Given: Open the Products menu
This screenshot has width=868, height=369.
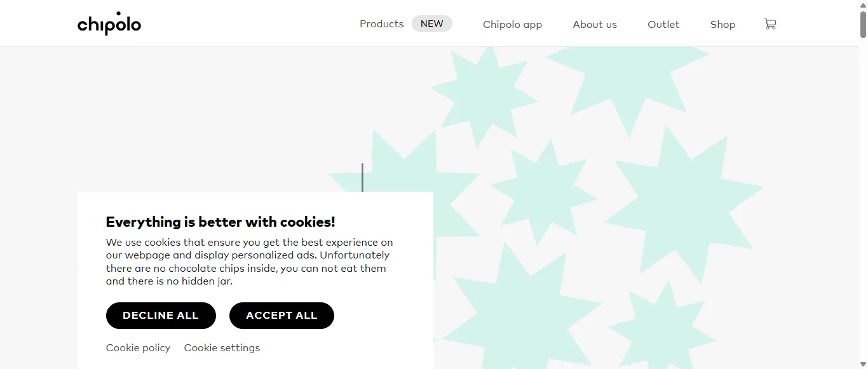Looking at the screenshot, I should pyautogui.click(x=381, y=24).
